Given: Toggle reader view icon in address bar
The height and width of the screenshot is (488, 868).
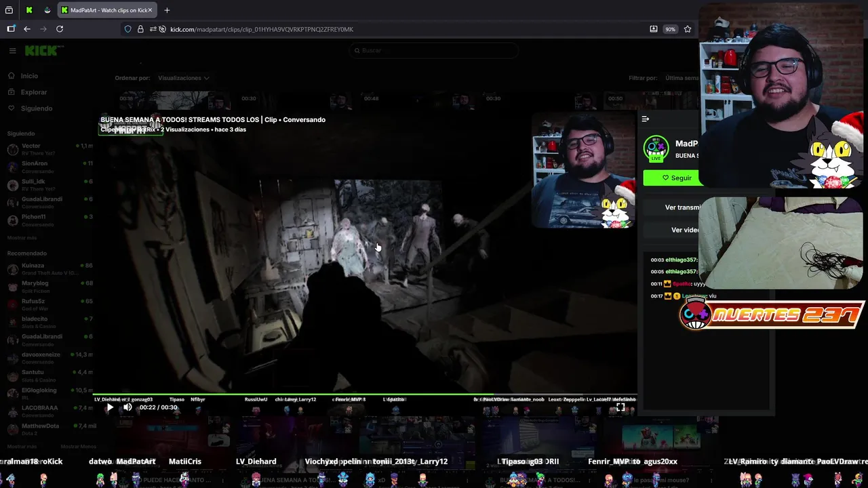Looking at the screenshot, I should [654, 29].
